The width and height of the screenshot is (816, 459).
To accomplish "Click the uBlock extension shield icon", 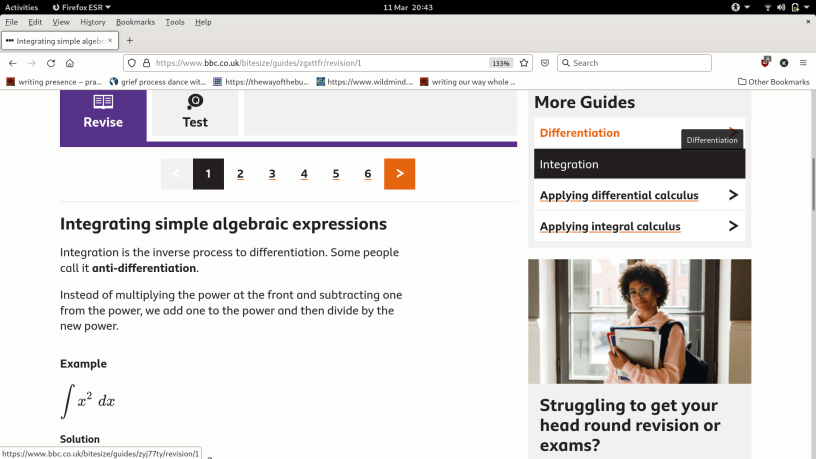I will point(766,63).
